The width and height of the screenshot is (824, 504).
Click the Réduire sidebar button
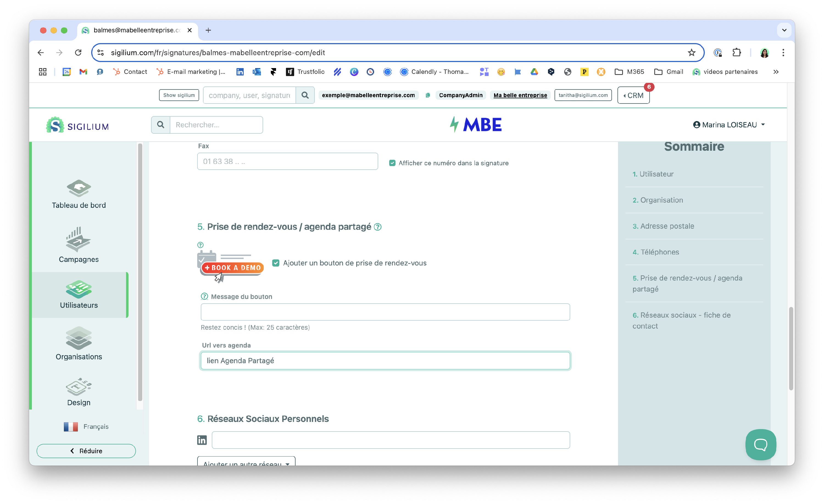coord(86,451)
